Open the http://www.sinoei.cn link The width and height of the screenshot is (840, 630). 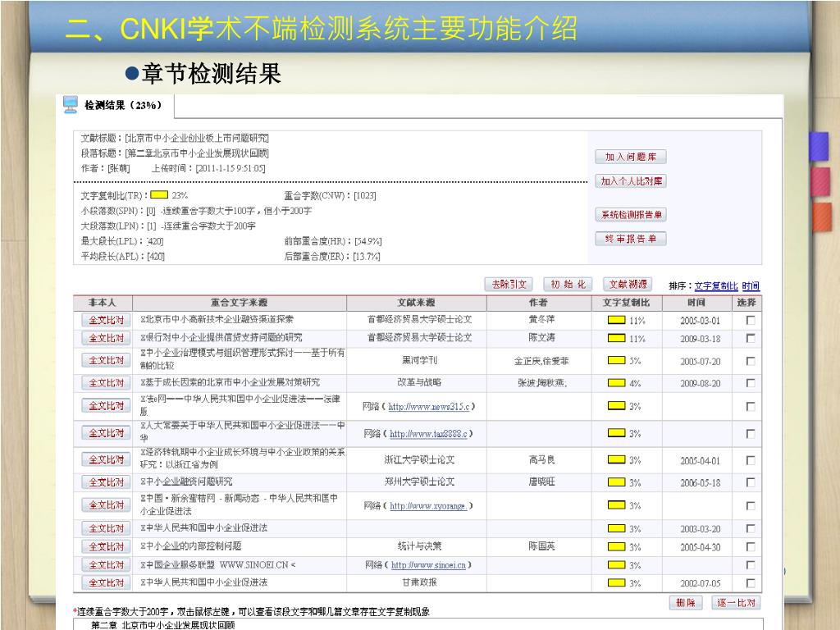tap(428, 565)
